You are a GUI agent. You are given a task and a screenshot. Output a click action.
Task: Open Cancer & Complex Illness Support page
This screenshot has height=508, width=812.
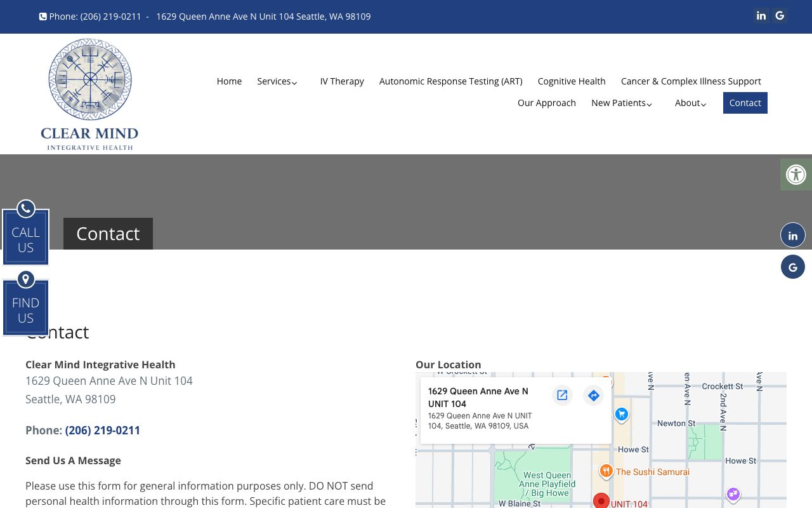[x=691, y=81]
